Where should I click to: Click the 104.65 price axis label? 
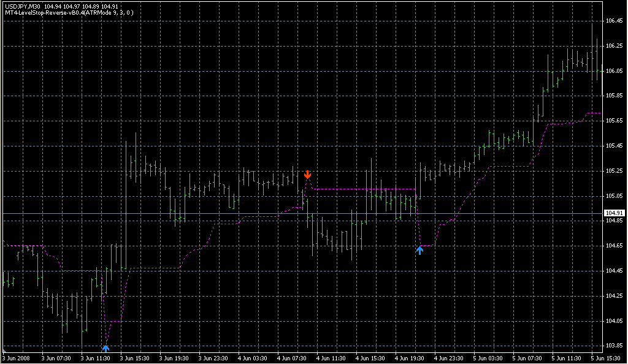pyautogui.click(x=614, y=246)
